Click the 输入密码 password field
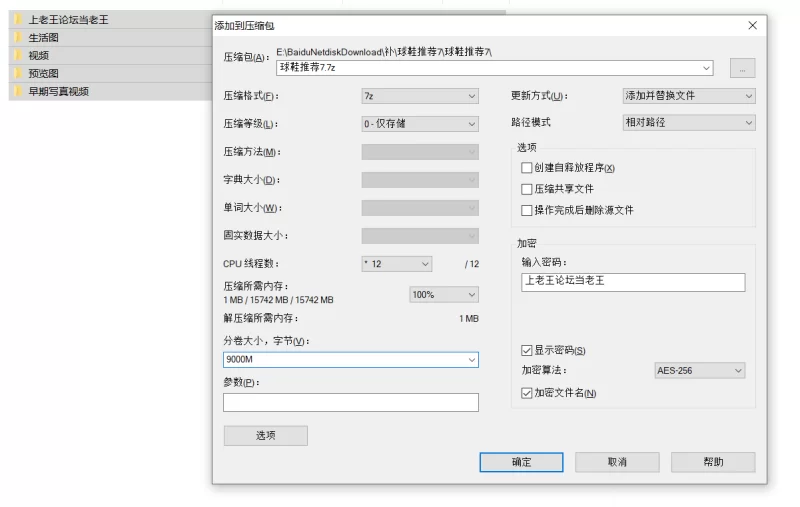 pos(633,282)
